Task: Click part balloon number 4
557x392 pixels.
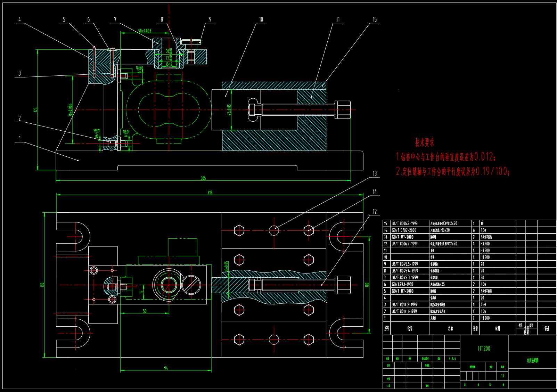Action: point(19,20)
